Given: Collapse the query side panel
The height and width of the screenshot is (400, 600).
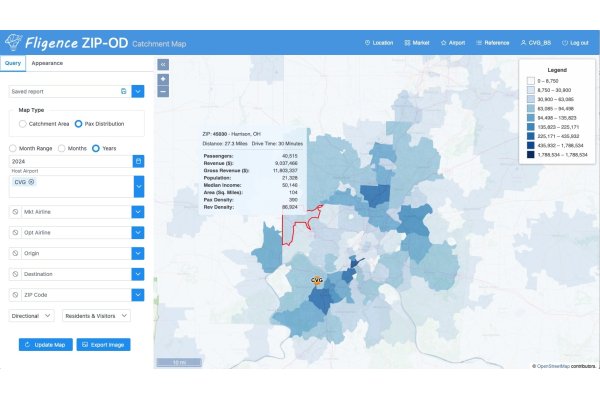Looking at the screenshot, I should coord(163,64).
